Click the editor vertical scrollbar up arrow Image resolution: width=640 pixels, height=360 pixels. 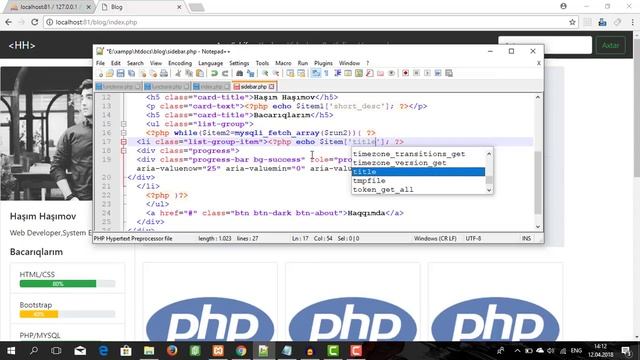click(x=538, y=97)
